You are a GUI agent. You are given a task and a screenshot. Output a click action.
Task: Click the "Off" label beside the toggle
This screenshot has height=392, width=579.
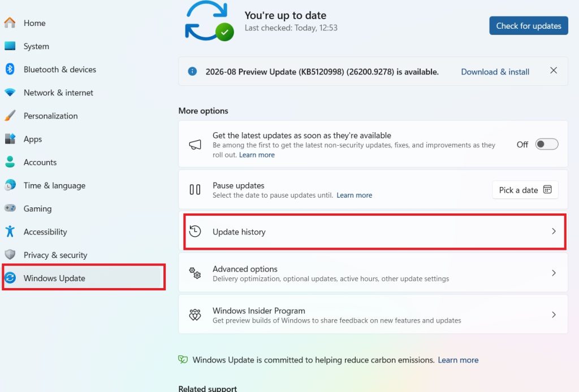coord(522,145)
